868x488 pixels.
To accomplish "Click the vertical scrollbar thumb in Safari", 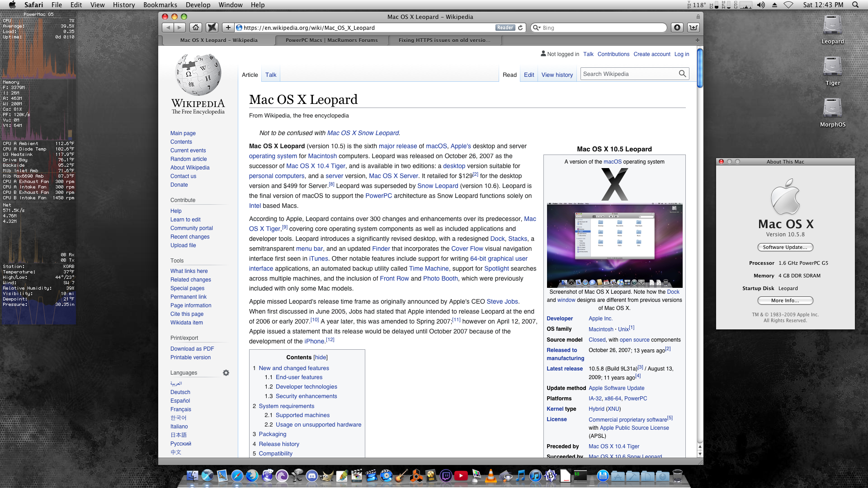I will click(700, 68).
